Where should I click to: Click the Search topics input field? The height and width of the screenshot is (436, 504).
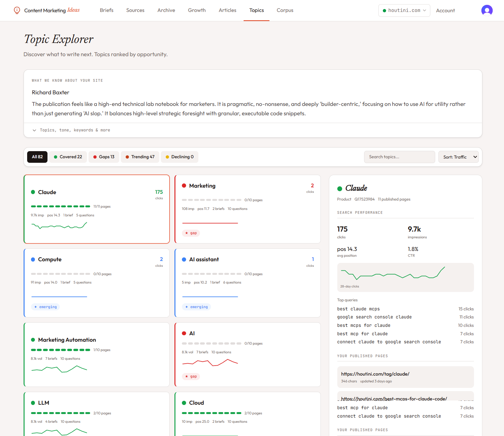(399, 157)
